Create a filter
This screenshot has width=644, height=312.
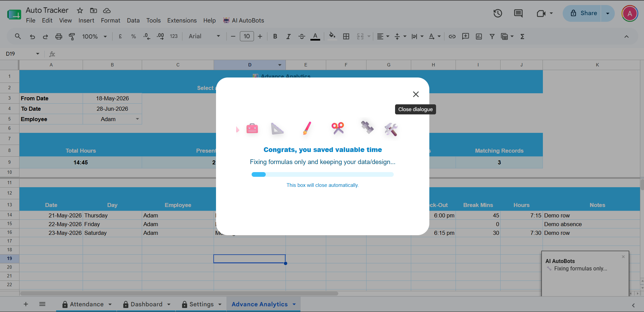(492, 36)
